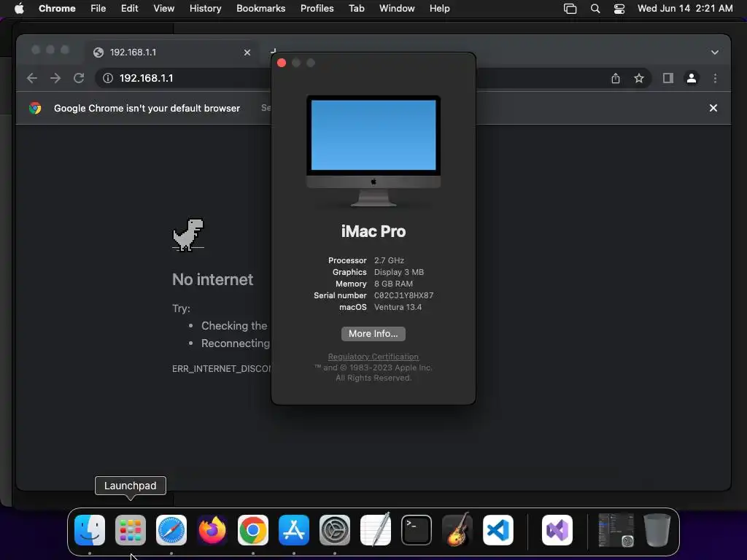Open Visual Studio Code in Dock
Image resolution: width=747 pixels, height=560 pixels.
pyautogui.click(x=498, y=530)
